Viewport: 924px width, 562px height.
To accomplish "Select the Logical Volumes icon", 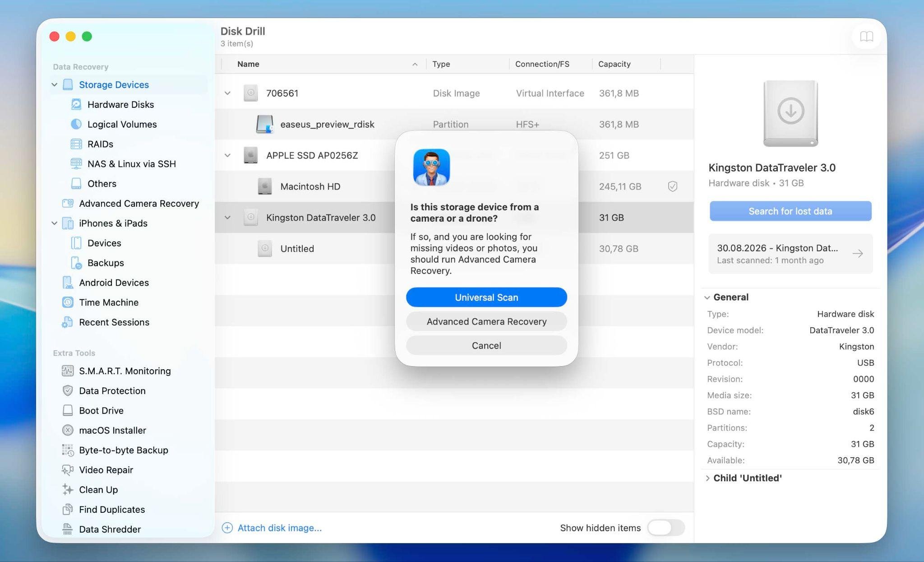I will [76, 124].
